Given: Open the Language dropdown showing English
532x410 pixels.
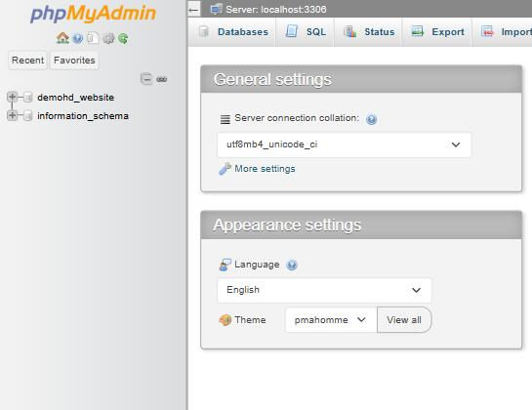Looking at the screenshot, I should tap(324, 290).
